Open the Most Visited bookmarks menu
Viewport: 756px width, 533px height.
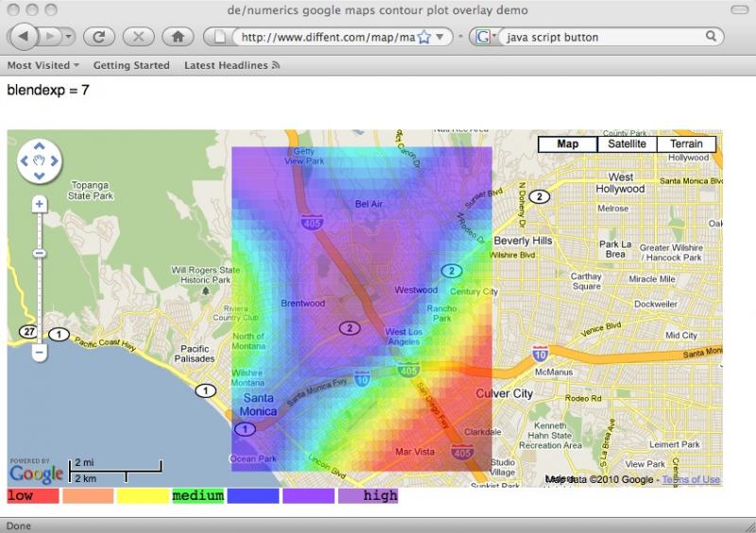(43, 65)
